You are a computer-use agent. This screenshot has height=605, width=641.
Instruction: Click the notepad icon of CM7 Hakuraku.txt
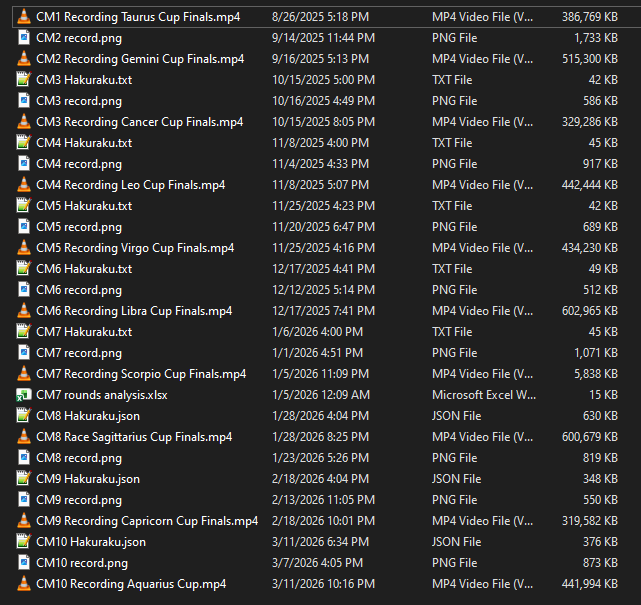[x=24, y=332]
